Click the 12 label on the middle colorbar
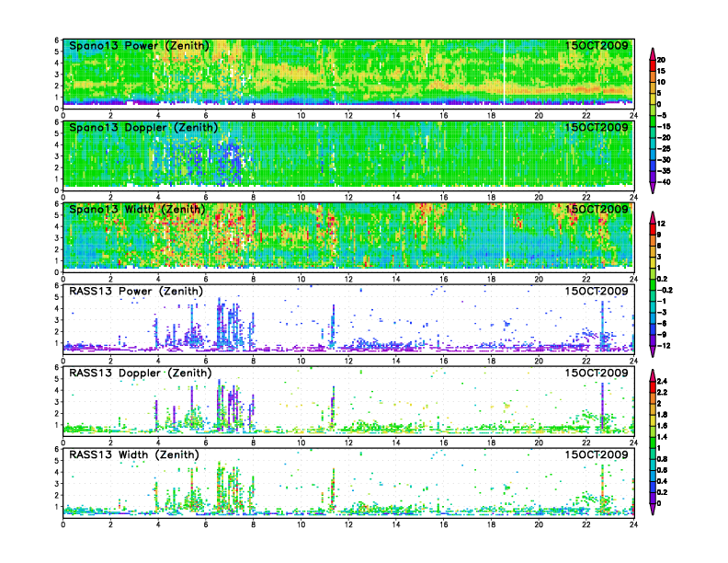This screenshot has height=563, width=728. [661, 224]
